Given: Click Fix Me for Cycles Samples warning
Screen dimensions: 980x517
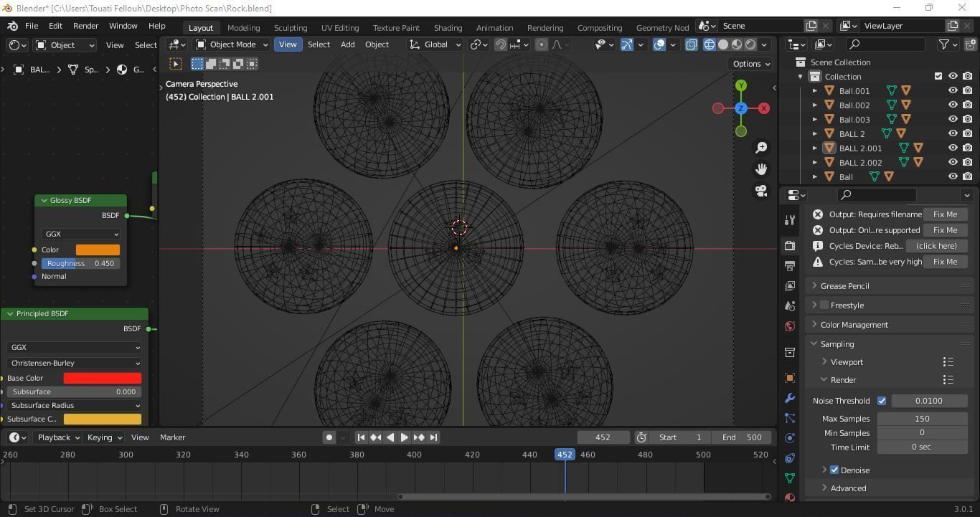Looking at the screenshot, I should coord(945,262).
